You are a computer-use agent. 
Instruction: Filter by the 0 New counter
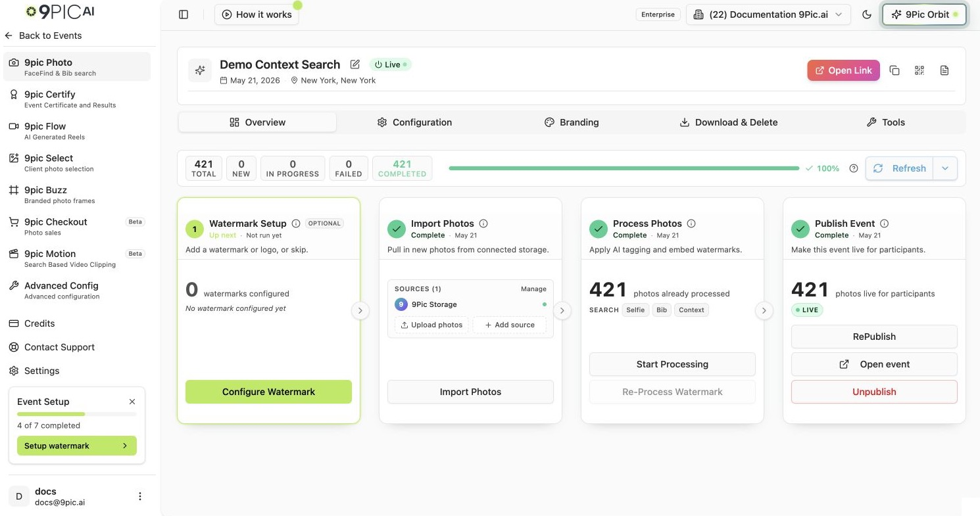tap(241, 168)
